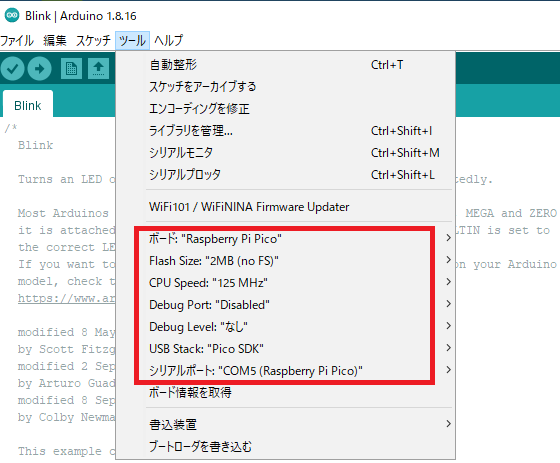Click the Verify checkmark toolbar icon
Screen dimensions: 560x463
tap(12, 69)
